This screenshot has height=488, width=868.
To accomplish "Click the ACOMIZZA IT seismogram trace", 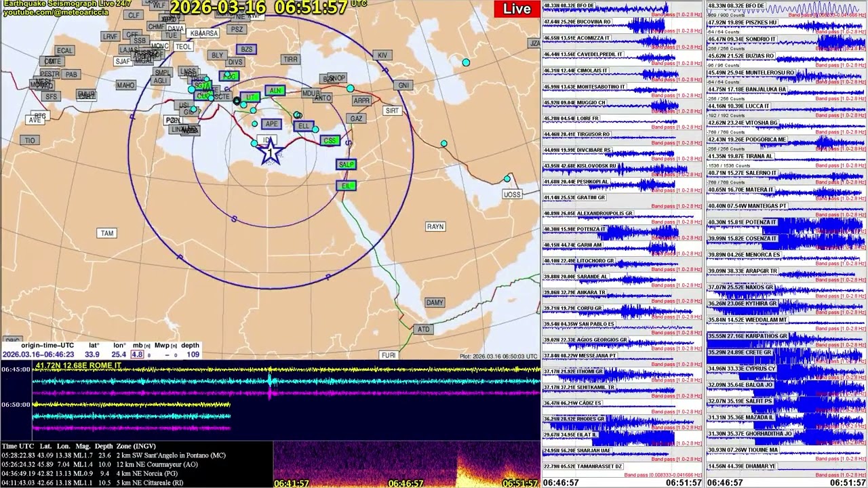I will tap(622, 41).
